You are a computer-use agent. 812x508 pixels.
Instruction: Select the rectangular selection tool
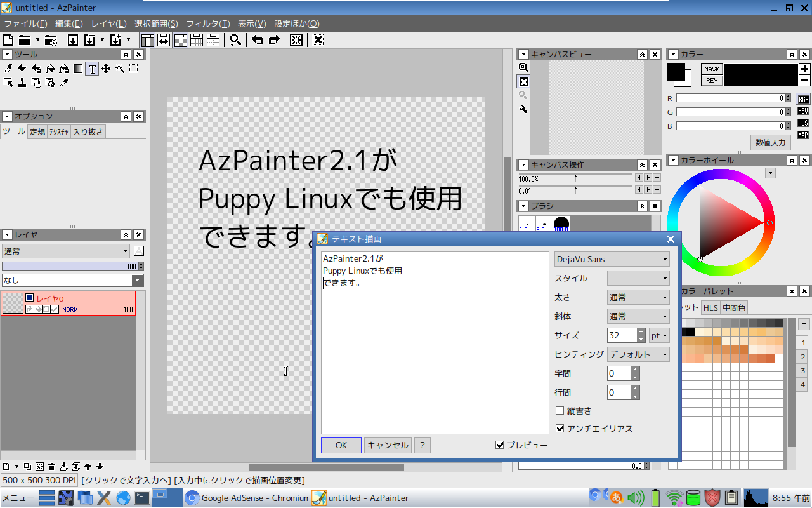click(133, 69)
